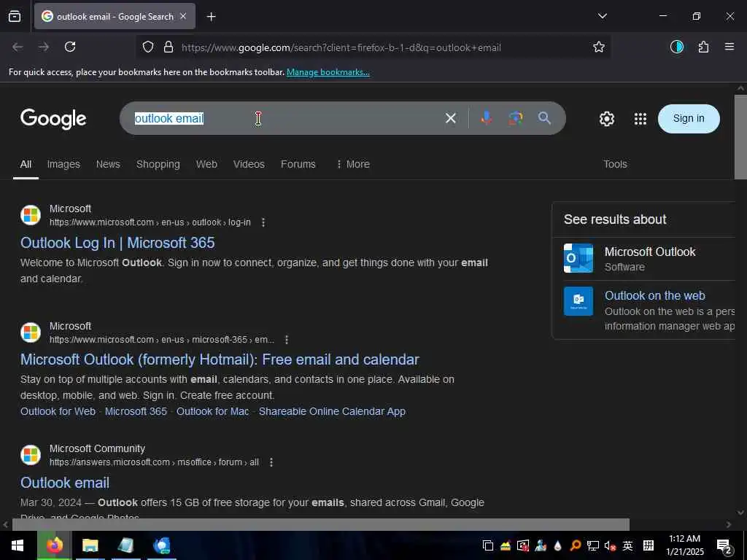The width and height of the screenshot is (747, 560).
Task: Open tray orange magnifier search icon
Action: click(x=575, y=545)
